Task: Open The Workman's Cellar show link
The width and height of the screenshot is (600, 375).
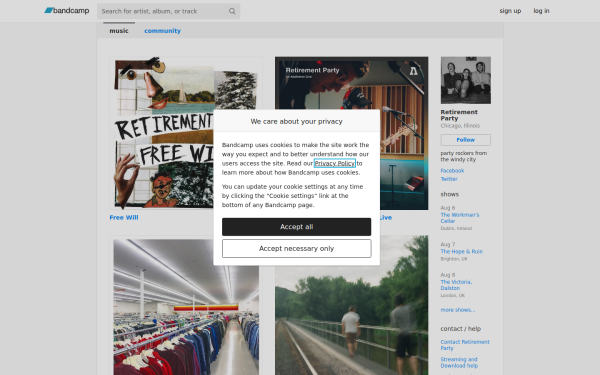Action: (460, 218)
